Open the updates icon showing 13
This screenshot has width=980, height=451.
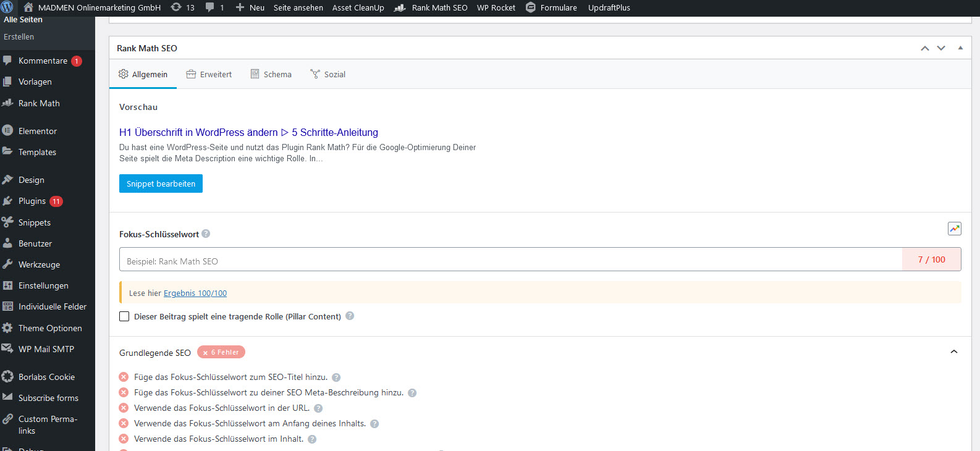coord(176,7)
